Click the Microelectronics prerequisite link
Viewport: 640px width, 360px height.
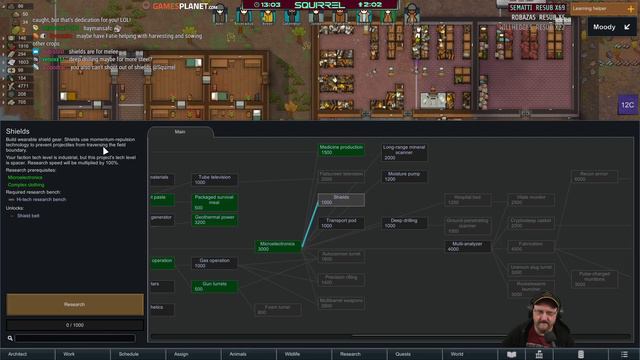coord(25,178)
